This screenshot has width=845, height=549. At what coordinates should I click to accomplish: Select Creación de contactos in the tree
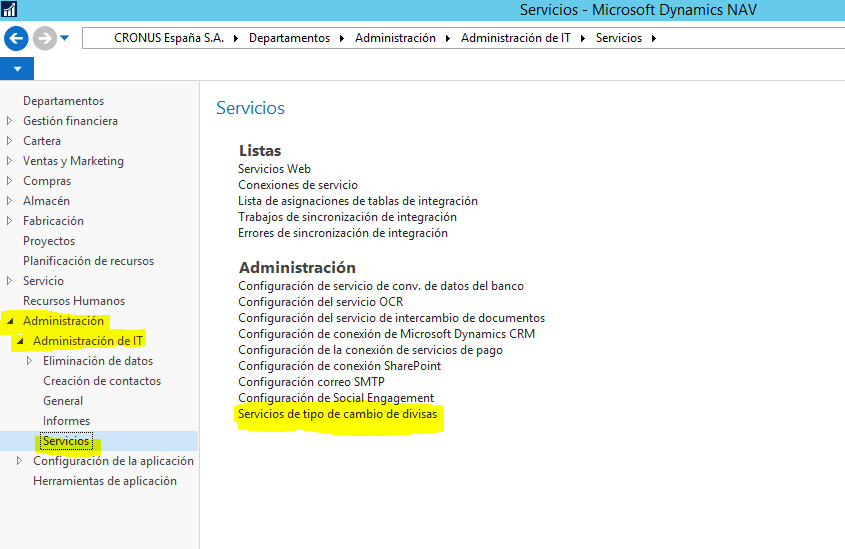pos(102,380)
